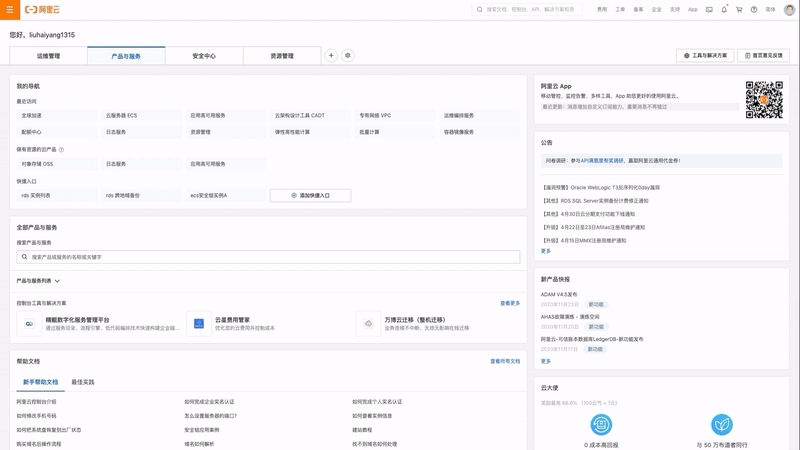The height and width of the screenshot is (450, 800).
Task: Switch to the 安全中心 tab
Action: [204, 56]
